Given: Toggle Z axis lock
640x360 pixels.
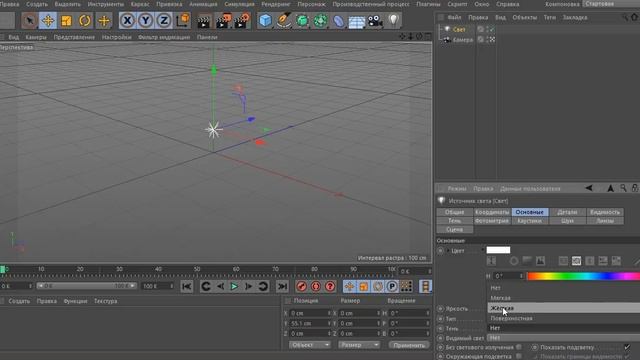Looking at the screenshot, I should tap(164, 20).
